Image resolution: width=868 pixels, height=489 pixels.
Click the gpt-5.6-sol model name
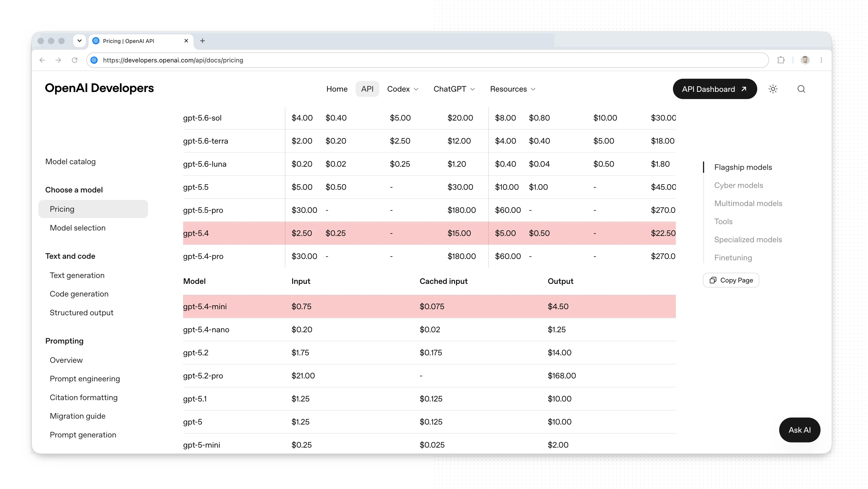point(202,118)
